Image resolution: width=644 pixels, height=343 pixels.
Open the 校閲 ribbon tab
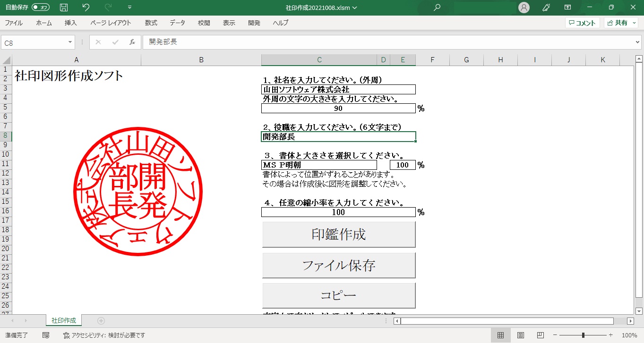click(204, 23)
